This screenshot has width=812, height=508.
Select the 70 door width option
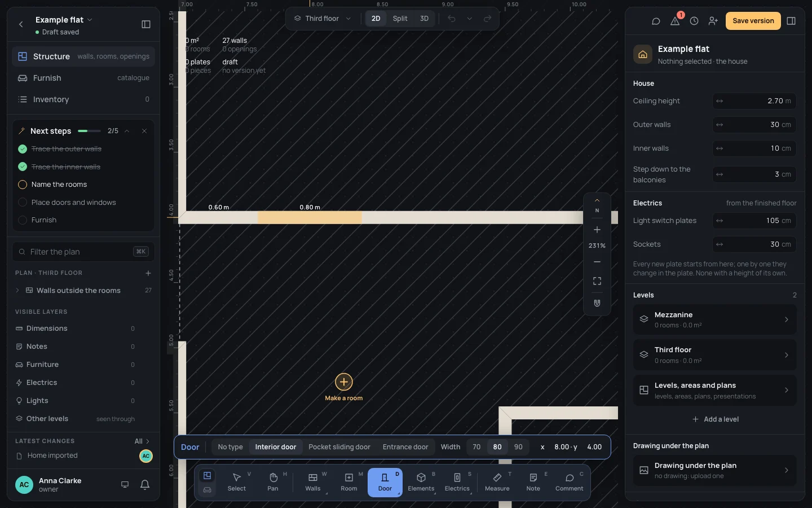tap(476, 447)
